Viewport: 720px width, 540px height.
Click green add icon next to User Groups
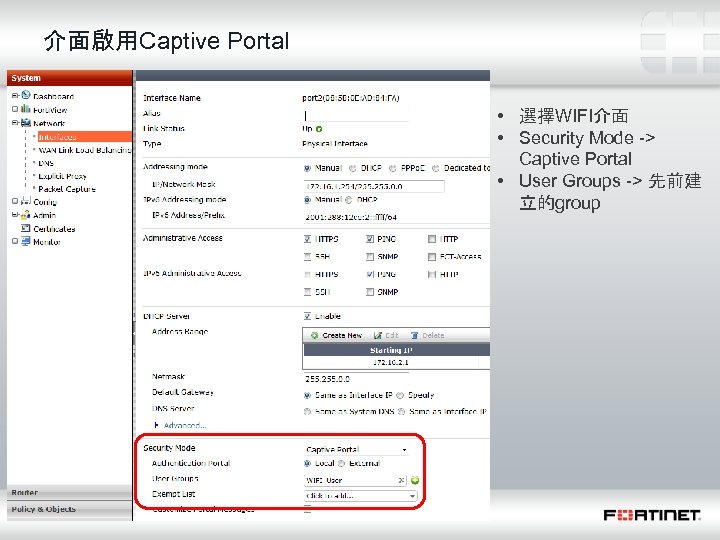[415, 480]
